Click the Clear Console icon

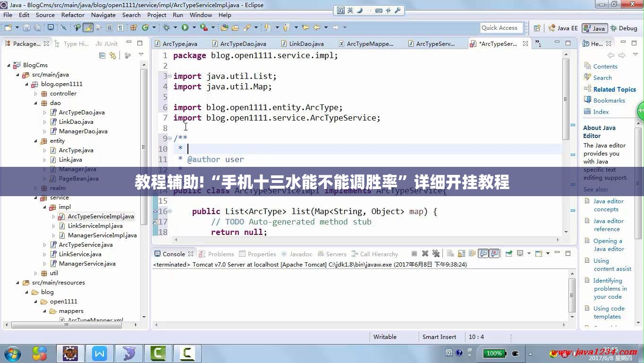click(x=450, y=254)
